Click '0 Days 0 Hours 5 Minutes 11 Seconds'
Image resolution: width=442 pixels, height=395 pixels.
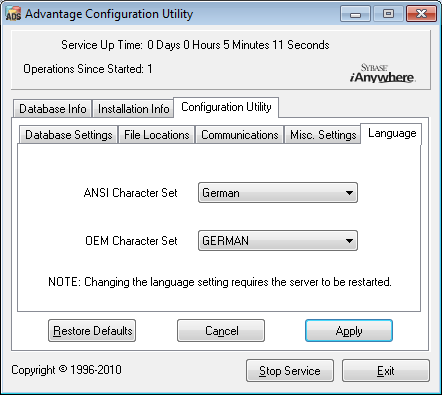(238, 45)
